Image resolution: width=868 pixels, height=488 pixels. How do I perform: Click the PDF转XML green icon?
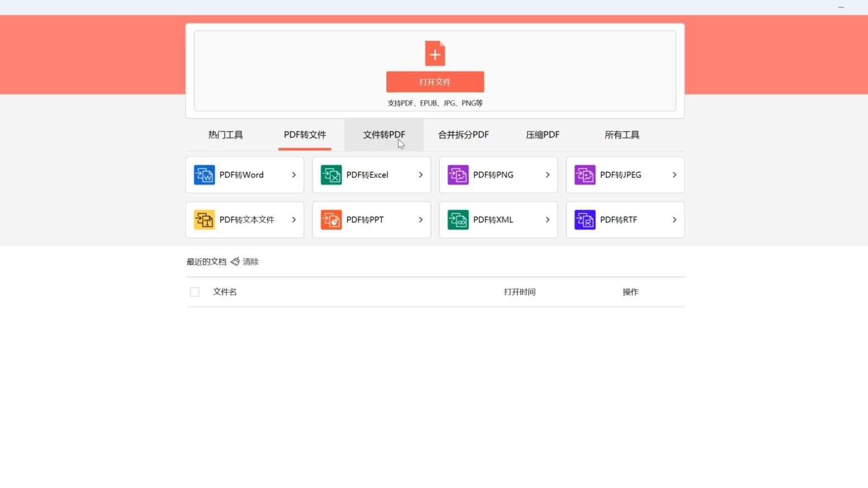pyautogui.click(x=458, y=220)
